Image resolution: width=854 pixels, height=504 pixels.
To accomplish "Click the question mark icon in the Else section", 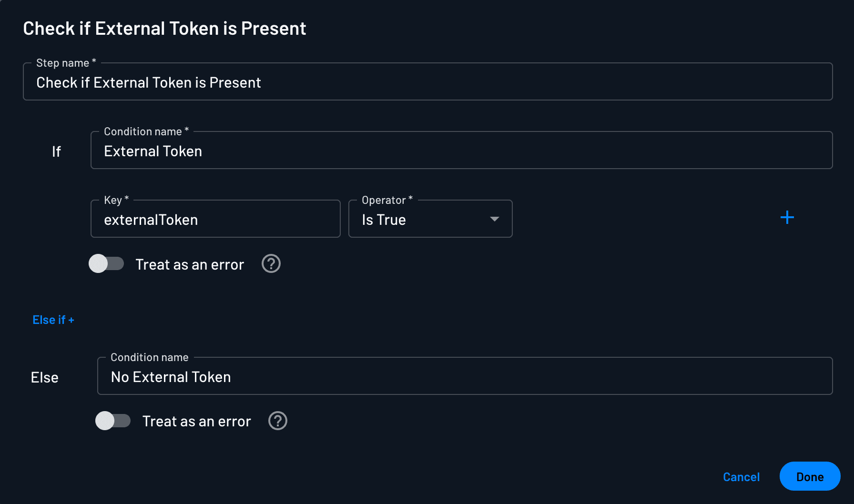I will pyautogui.click(x=277, y=421).
